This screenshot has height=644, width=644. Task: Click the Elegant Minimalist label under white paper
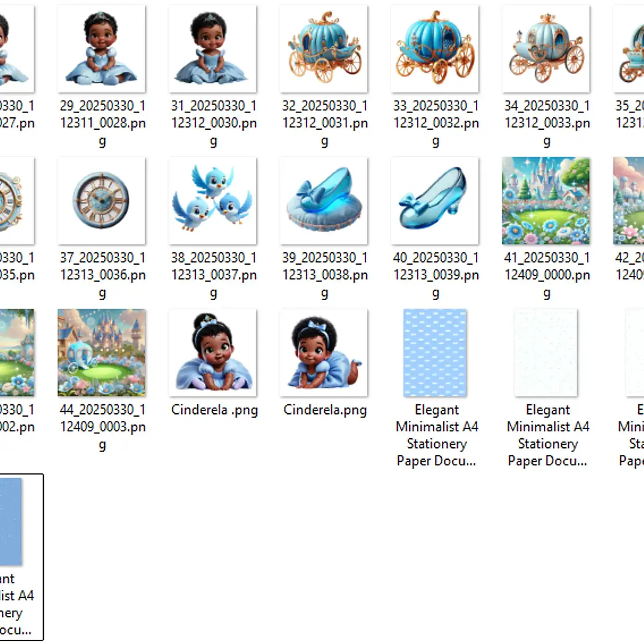tap(548, 435)
